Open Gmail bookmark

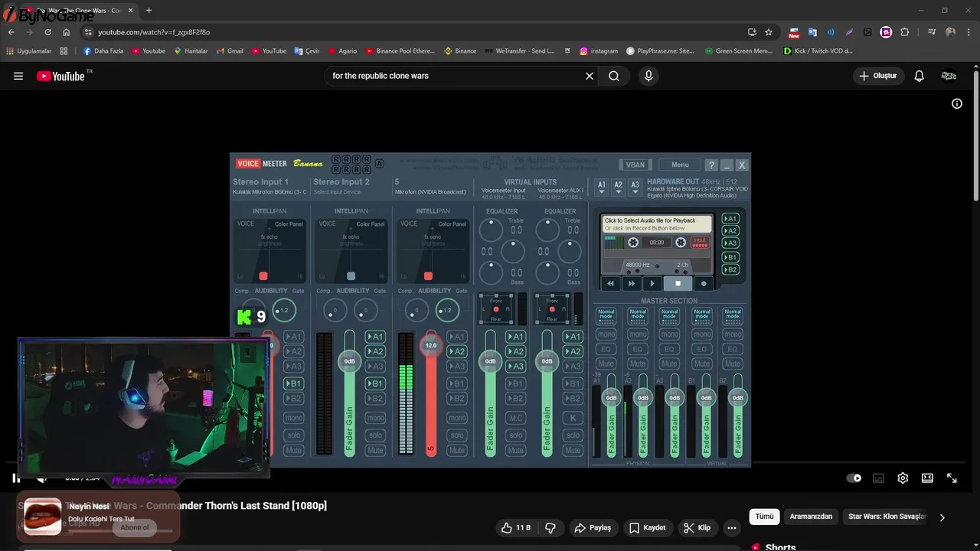click(229, 51)
